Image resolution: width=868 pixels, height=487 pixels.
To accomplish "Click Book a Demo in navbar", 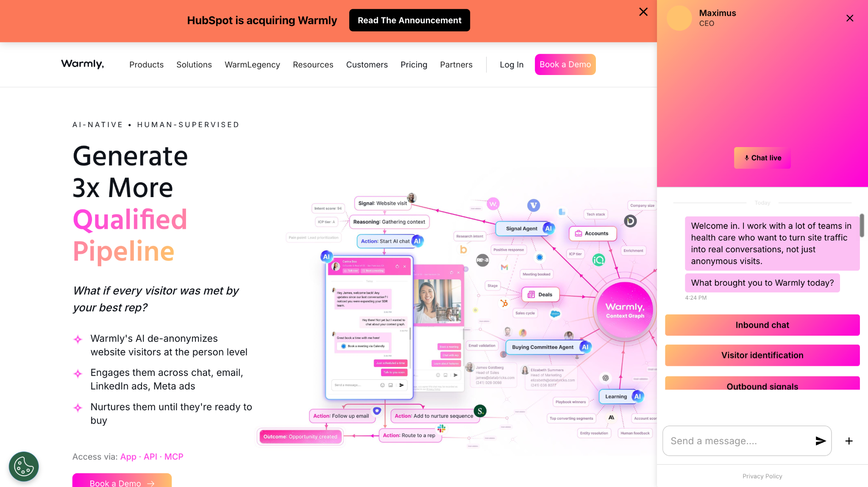I will tap(565, 64).
